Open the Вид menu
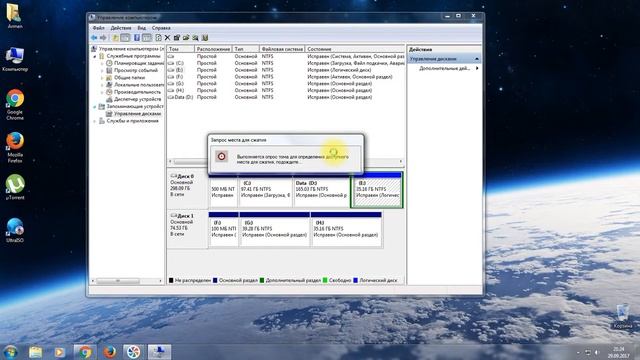 (142, 28)
